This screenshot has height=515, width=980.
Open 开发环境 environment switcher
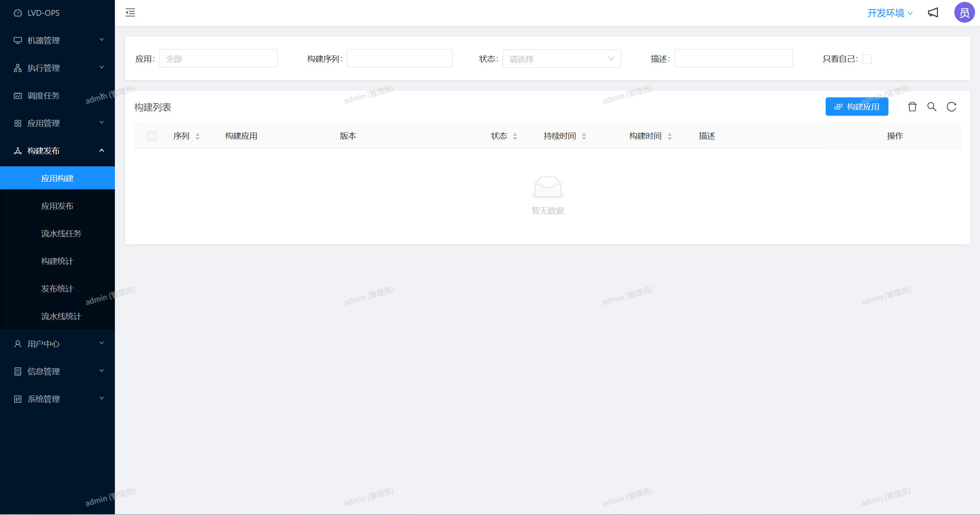pos(889,13)
